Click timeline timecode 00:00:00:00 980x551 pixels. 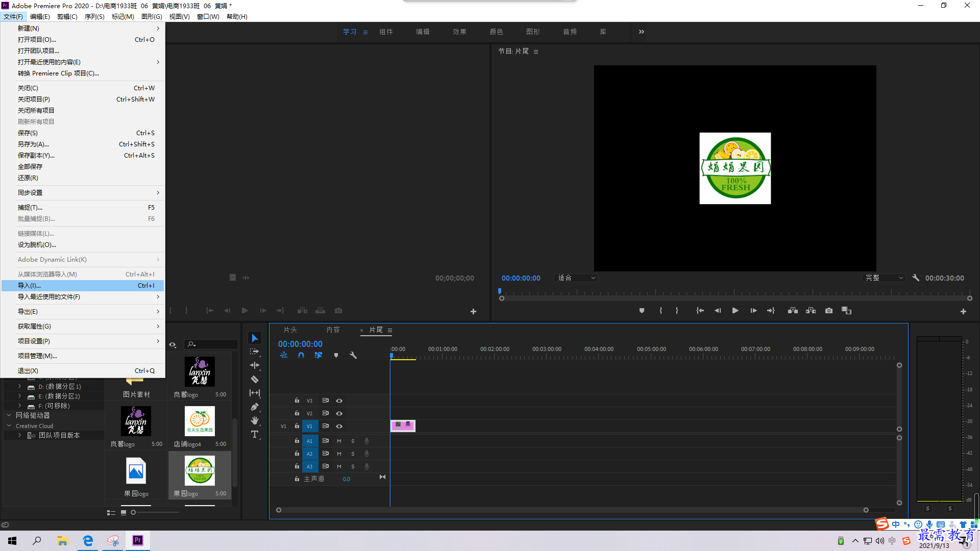pyautogui.click(x=300, y=344)
